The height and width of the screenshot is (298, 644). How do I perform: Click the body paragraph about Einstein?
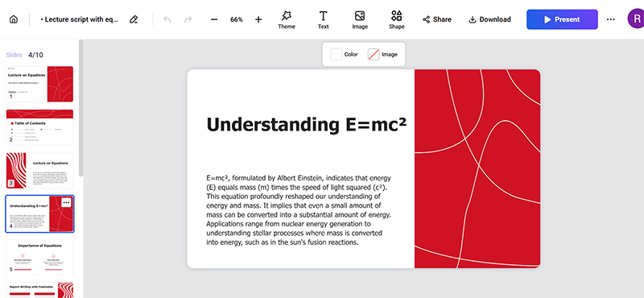coord(299,210)
